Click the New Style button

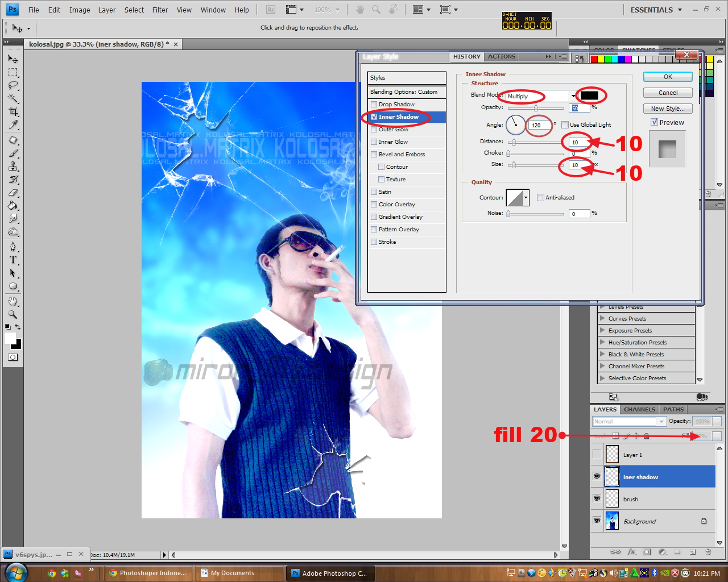[668, 109]
